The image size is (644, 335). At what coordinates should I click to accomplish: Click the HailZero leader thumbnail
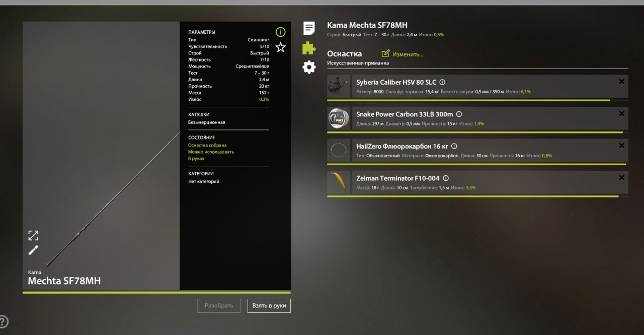coord(339,151)
